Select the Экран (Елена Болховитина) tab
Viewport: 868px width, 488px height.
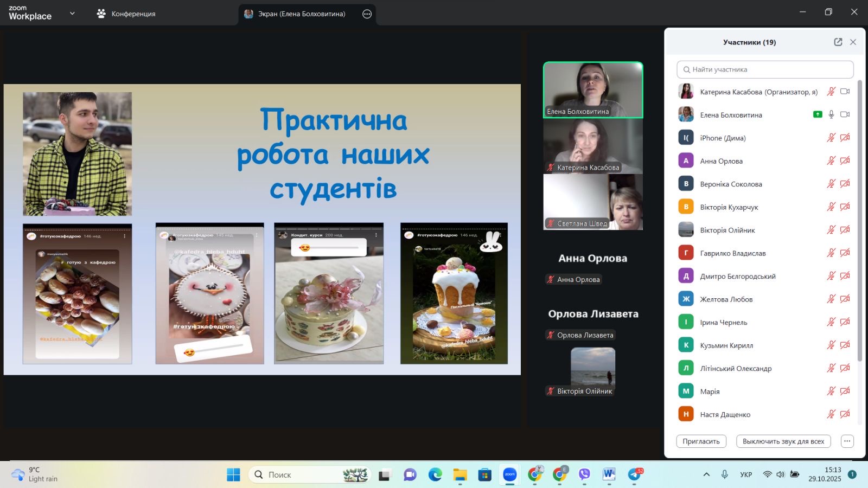pos(301,14)
